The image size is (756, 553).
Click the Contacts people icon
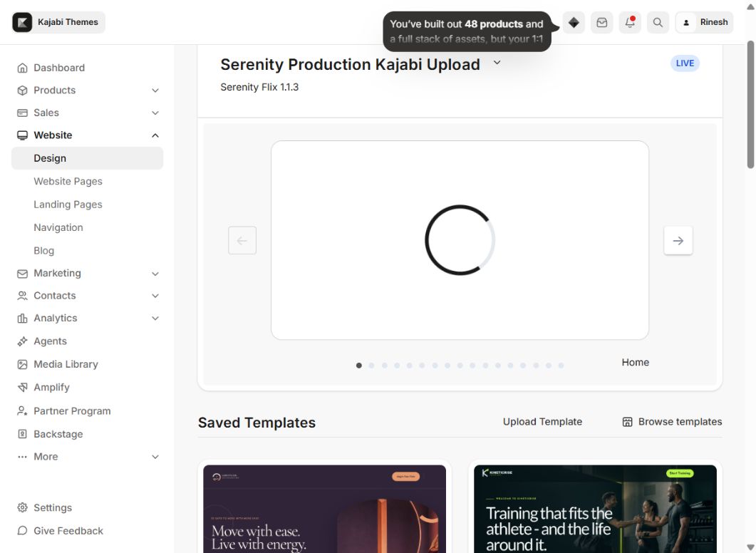[22, 296]
